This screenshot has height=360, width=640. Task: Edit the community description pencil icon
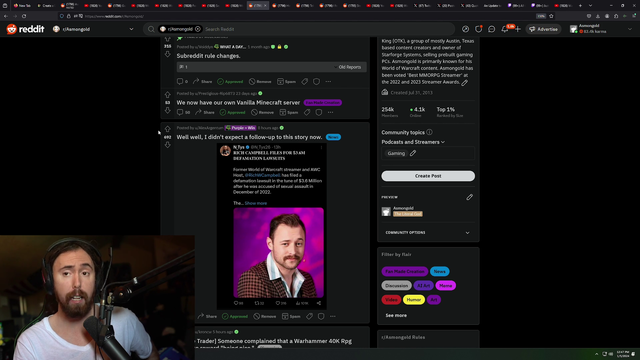(464, 83)
